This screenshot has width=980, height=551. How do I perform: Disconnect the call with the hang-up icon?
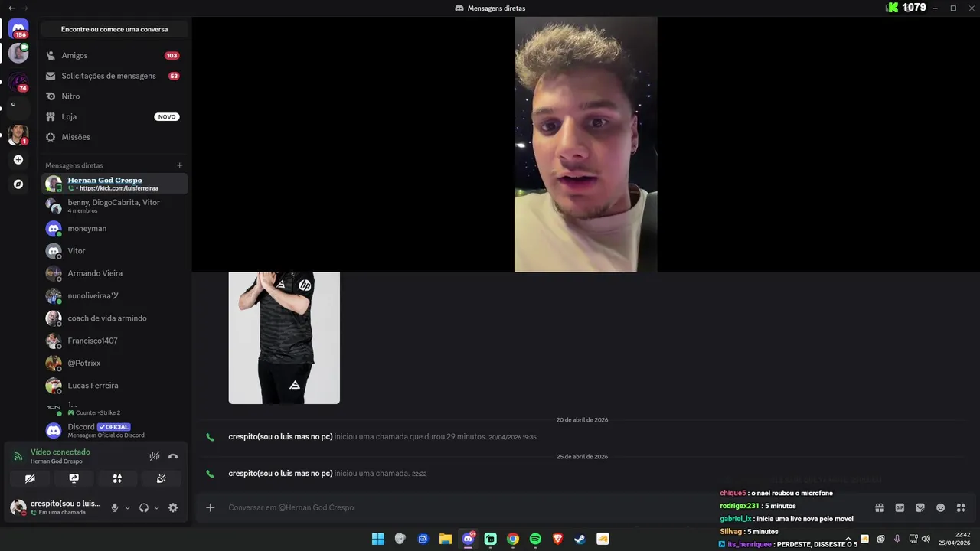[x=173, y=456]
